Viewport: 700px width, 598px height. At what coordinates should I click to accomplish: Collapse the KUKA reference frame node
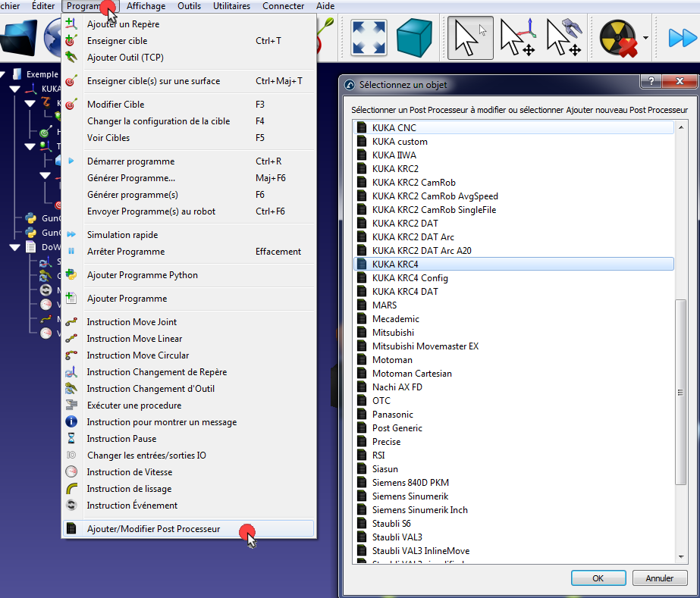point(15,89)
